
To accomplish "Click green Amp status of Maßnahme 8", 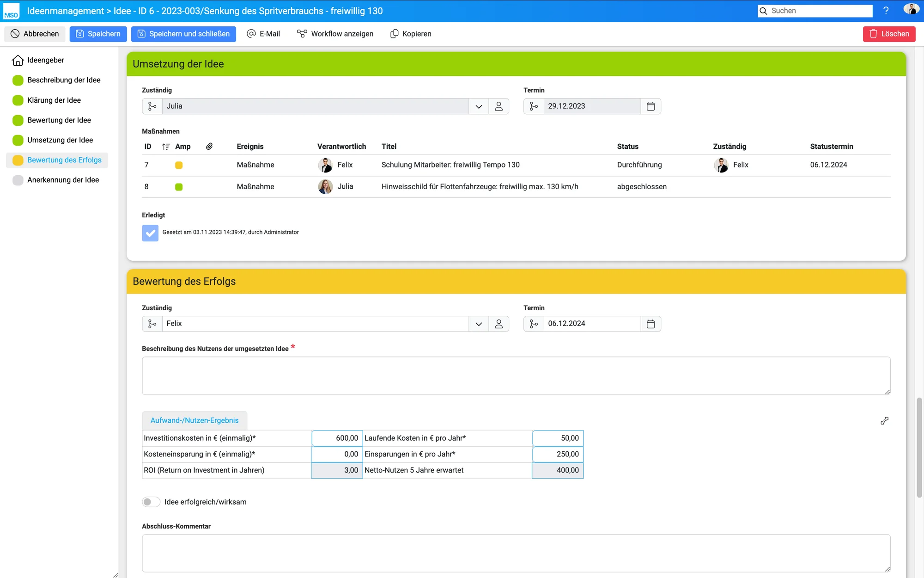I will 179,187.
